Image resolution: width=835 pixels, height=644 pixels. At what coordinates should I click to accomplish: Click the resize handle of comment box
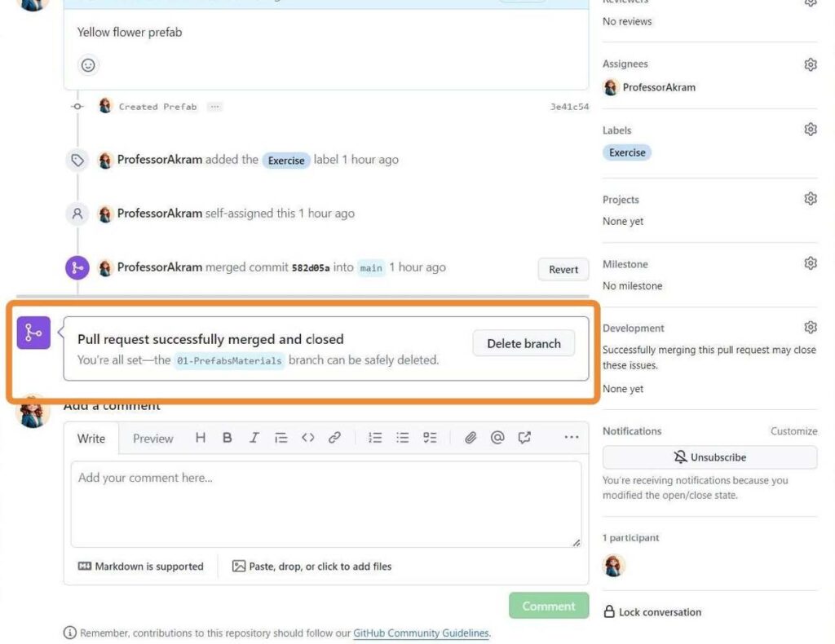tap(577, 542)
